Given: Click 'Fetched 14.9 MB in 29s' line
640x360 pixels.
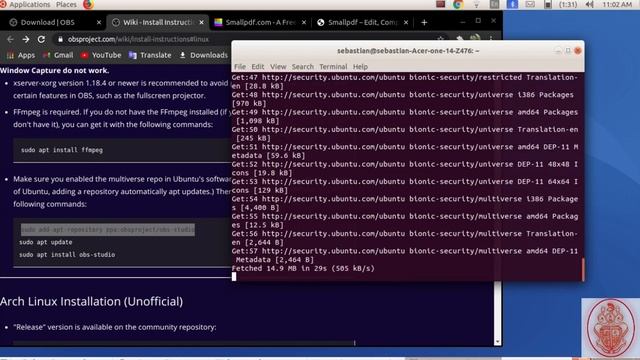Looking at the screenshot, I should tap(303, 268).
